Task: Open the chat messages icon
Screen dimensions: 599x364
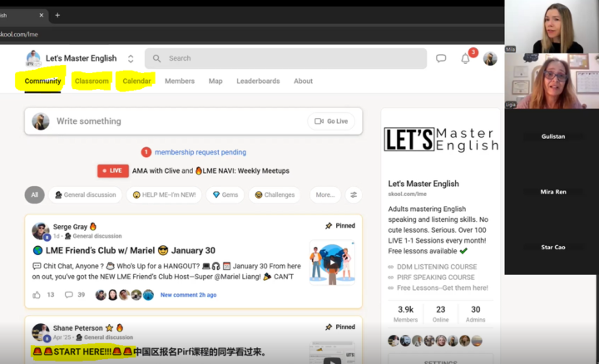Action: (x=441, y=58)
